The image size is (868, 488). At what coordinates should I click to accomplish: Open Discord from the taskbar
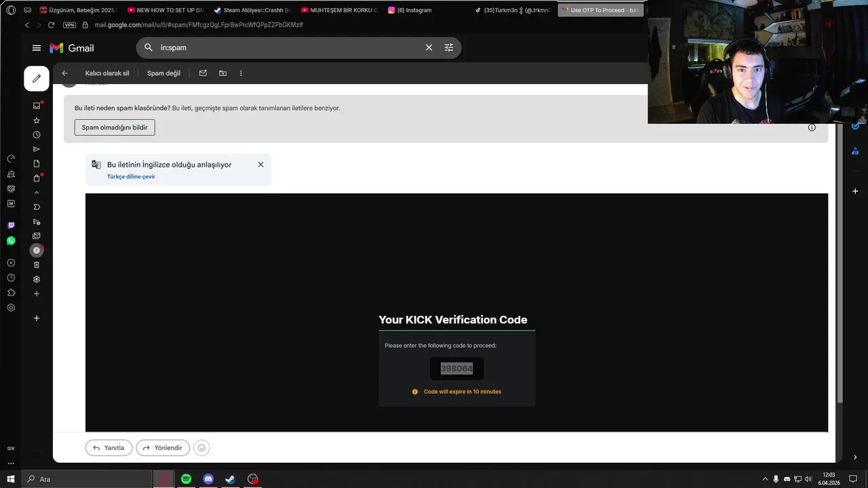point(208,479)
